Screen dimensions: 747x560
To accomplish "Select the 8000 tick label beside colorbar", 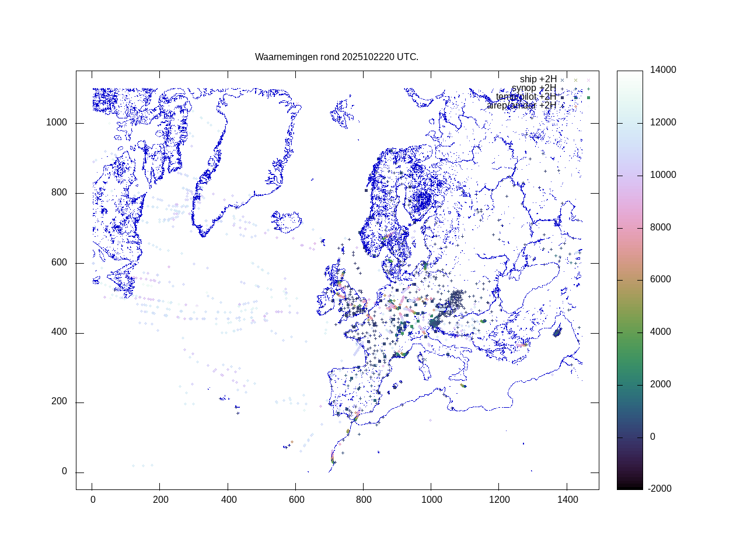I will 661,228.
